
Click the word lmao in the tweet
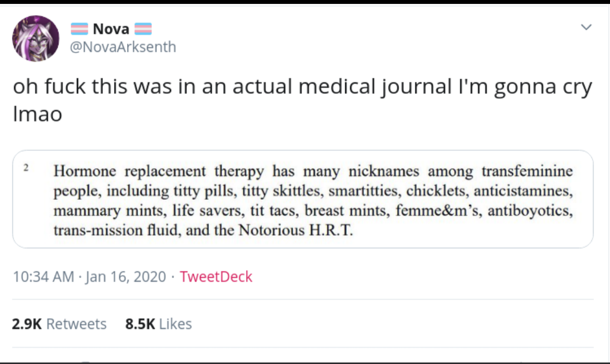[37, 115]
